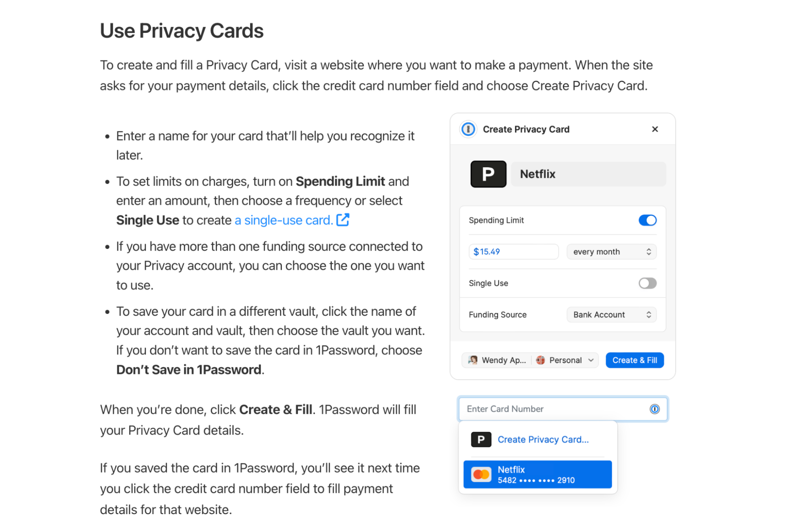Open the Bank Account funding source dropdown
This screenshot has height=532, width=812.
[611, 314]
